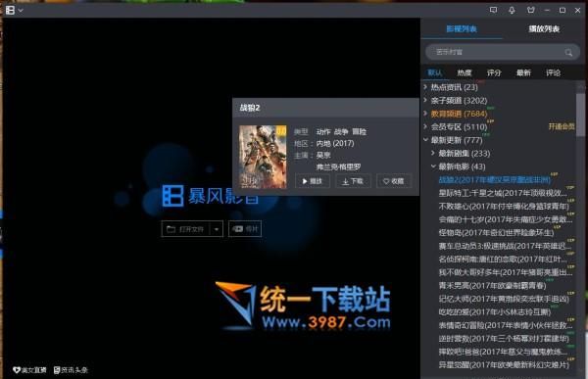
Task: Play 战狼2 with the 播放 button
Action: [313, 181]
